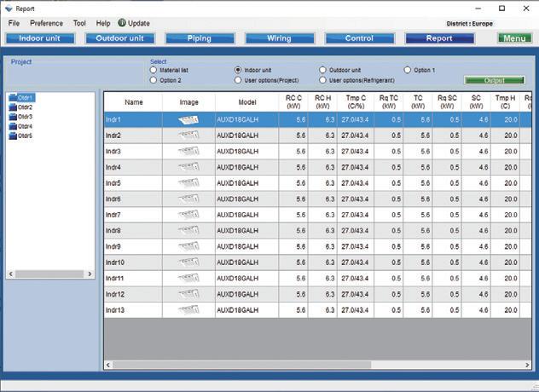This screenshot has width=539, height=392.
Task: Click table horizontal scroll right arrow
Action: pos(527,365)
